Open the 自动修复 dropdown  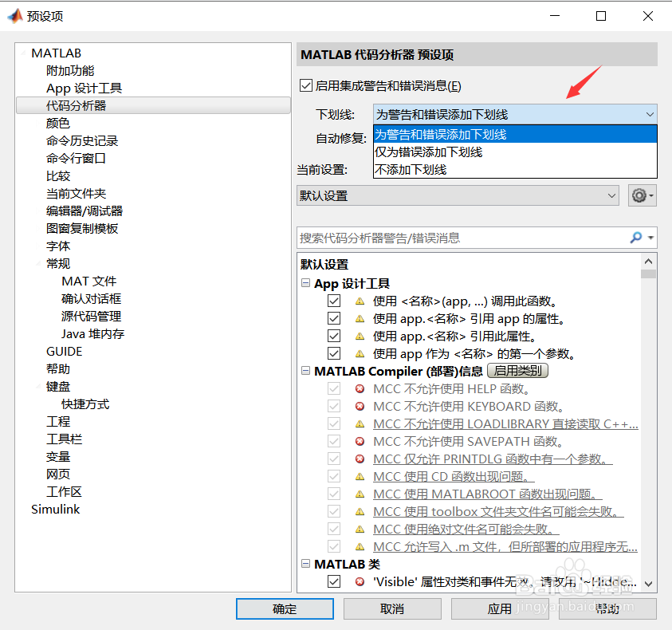tap(514, 136)
